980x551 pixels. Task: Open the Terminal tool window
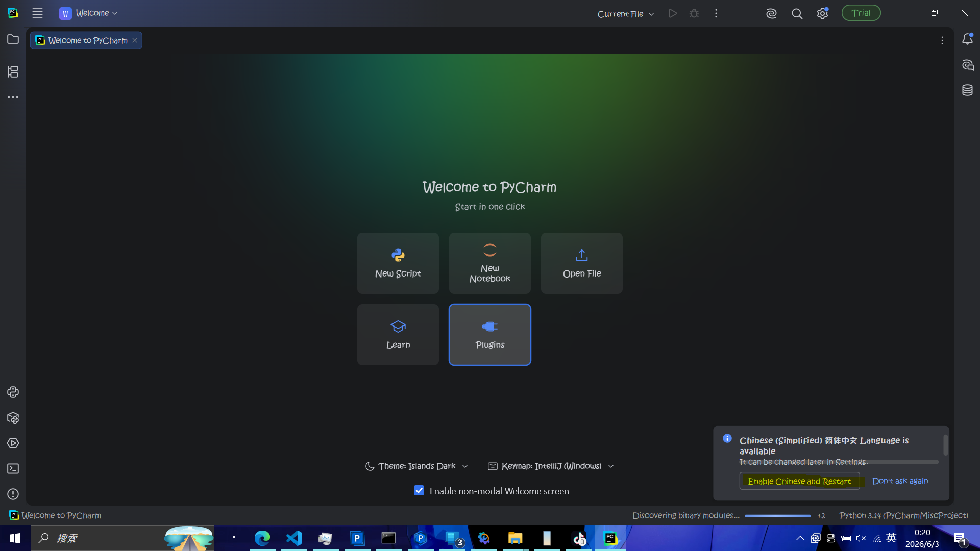coord(13,468)
